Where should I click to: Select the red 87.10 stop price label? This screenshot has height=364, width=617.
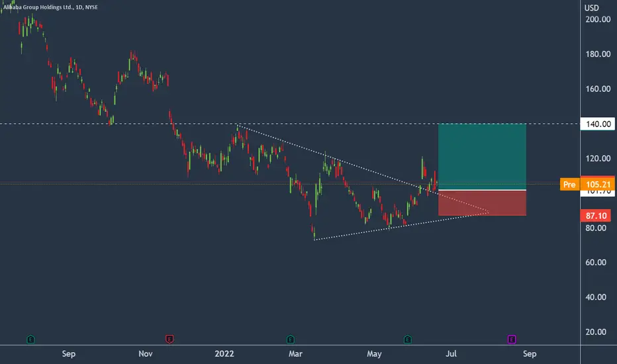coord(596,216)
